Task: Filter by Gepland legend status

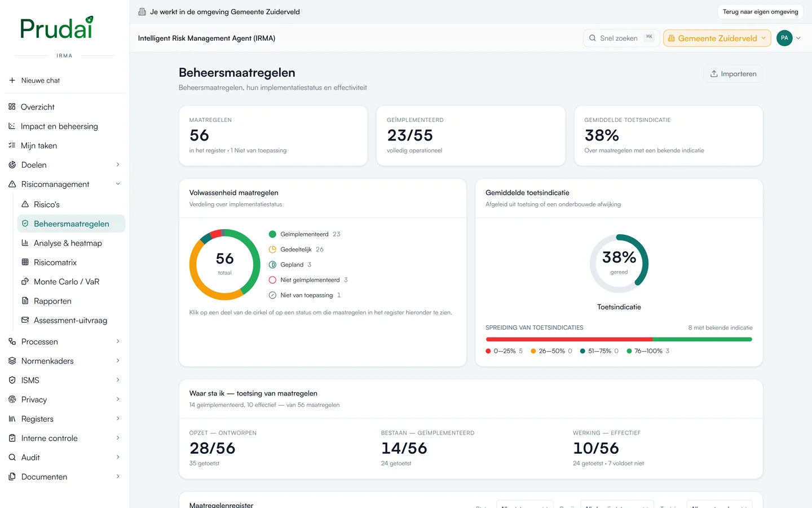Action: (x=290, y=265)
